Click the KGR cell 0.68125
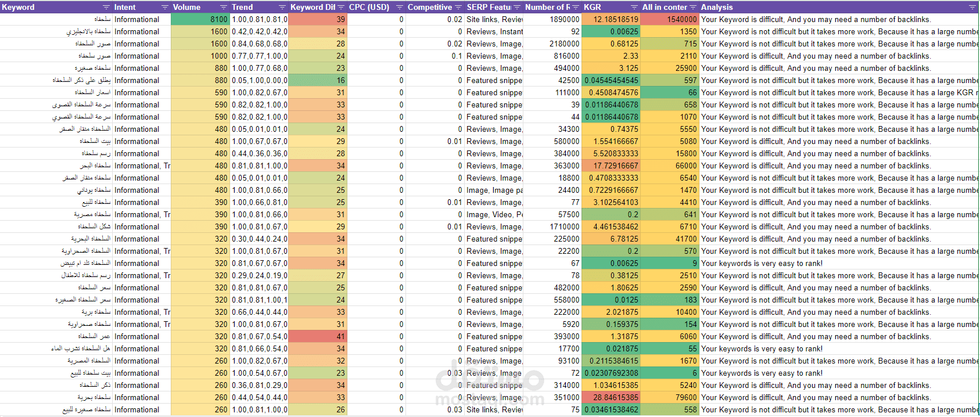The width and height of the screenshot is (980, 417). [611, 44]
